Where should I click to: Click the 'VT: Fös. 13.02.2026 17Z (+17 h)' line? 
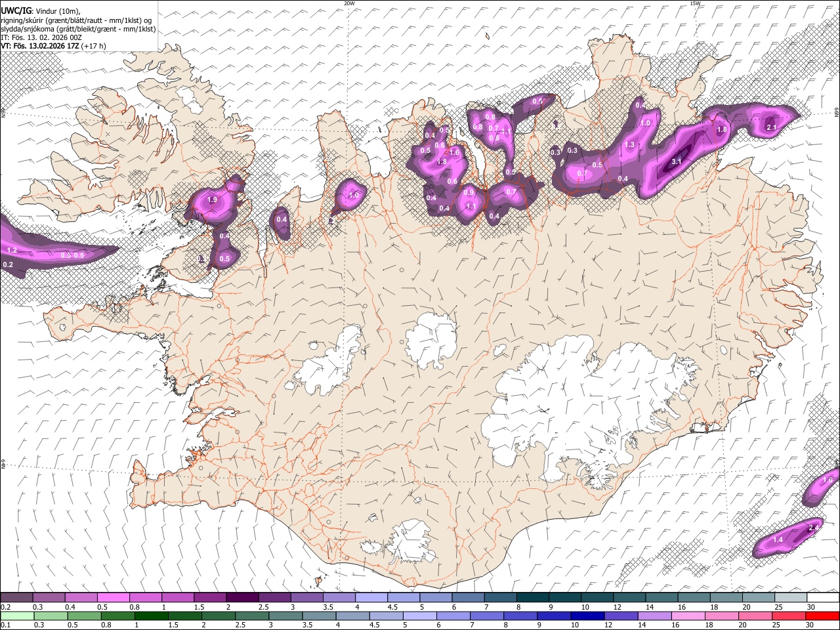(54, 46)
